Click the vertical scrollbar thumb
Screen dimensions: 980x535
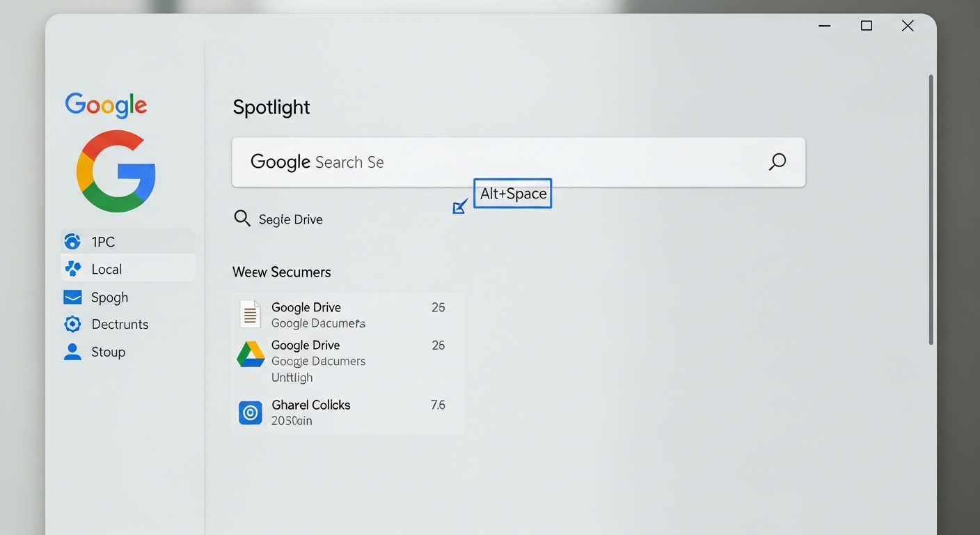[931, 209]
